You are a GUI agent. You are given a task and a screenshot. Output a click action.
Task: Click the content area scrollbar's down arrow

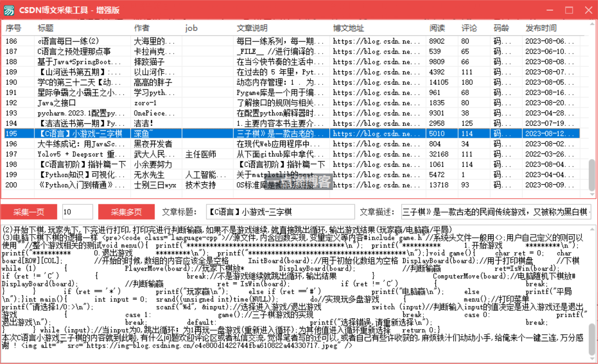(592, 359)
